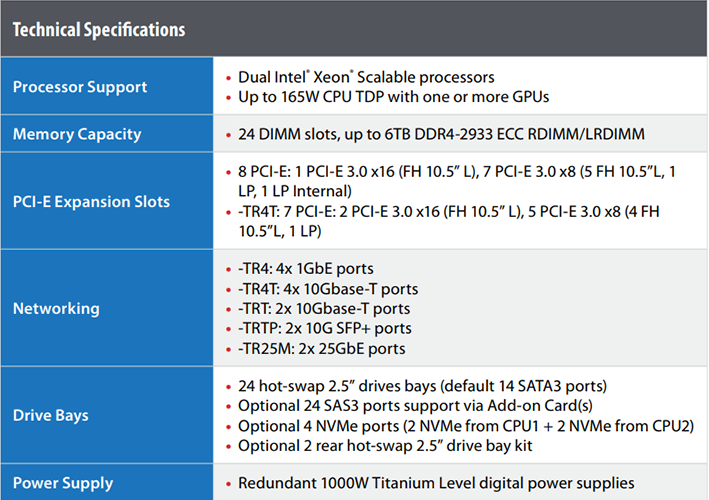
Task: Select the PCI-E Expansion Slots label
Action: [91, 201]
